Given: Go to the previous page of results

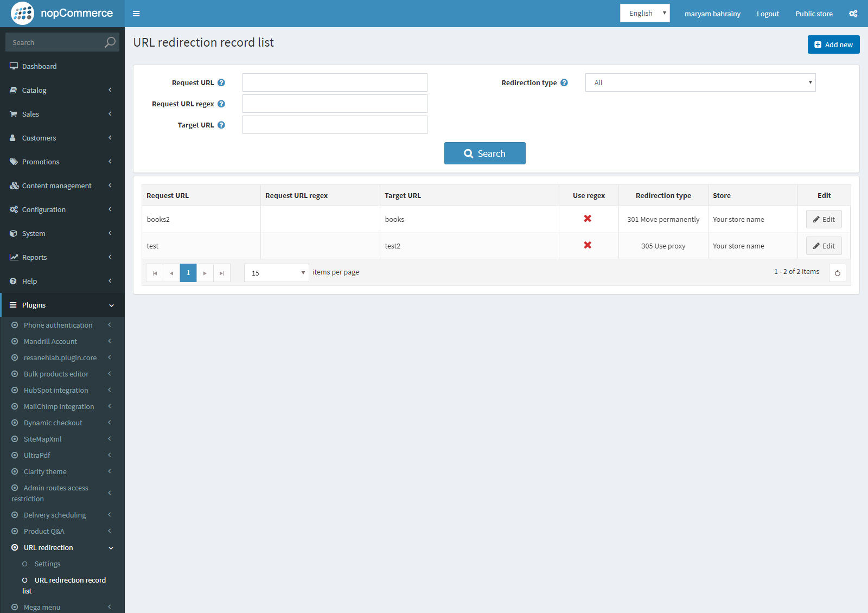Looking at the screenshot, I should (171, 273).
